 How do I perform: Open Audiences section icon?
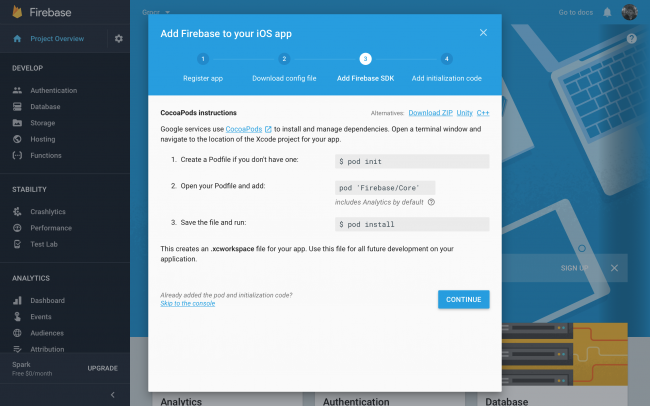[17, 333]
